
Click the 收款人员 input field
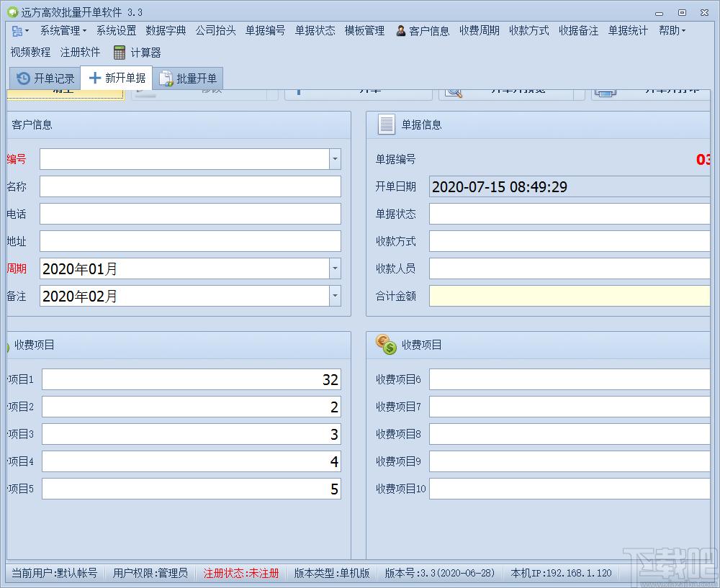570,268
